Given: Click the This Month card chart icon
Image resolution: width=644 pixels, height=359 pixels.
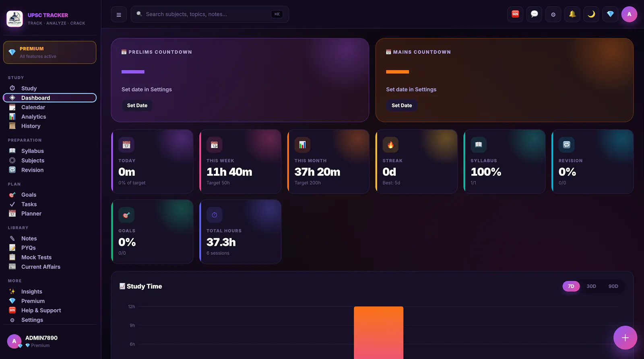Looking at the screenshot, I should pyautogui.click(x=302, y=145).
